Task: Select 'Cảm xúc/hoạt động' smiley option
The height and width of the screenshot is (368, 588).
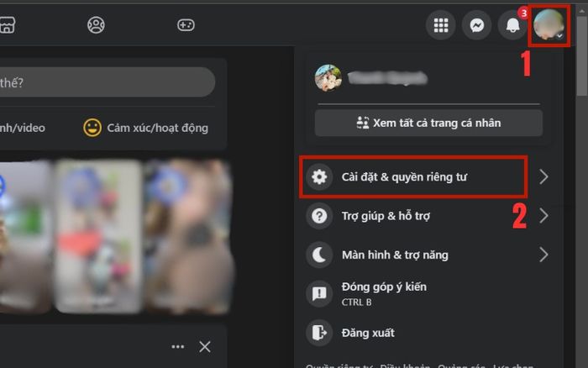Action: pyautogui.click(x=146, y=128)
